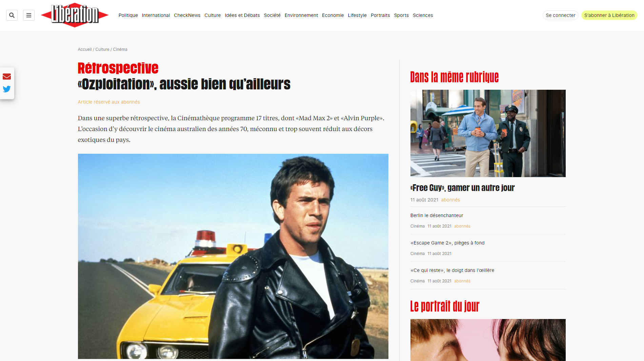Screen dimensions: 644x361
Task: Open the portrait du jour thumbnail
Action: pos(488,340)
